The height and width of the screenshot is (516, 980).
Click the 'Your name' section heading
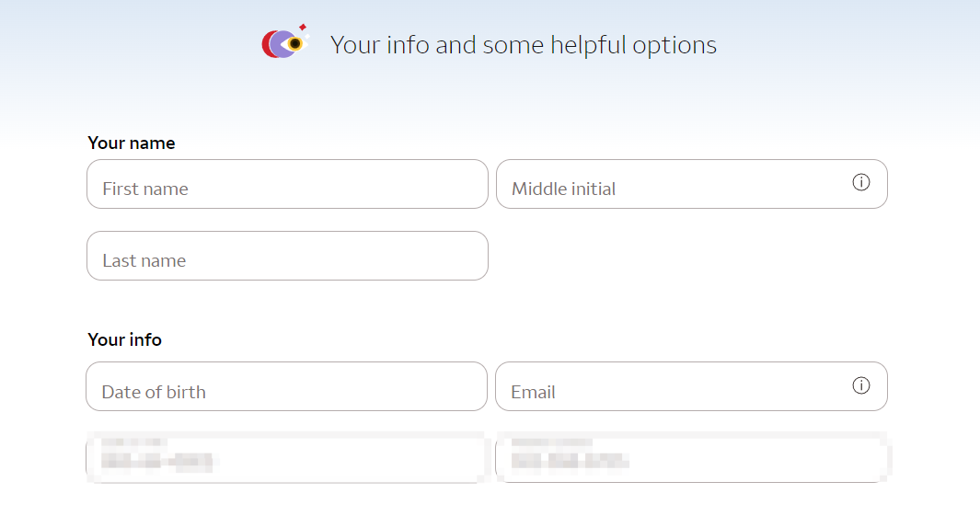[x=132, y=143]
